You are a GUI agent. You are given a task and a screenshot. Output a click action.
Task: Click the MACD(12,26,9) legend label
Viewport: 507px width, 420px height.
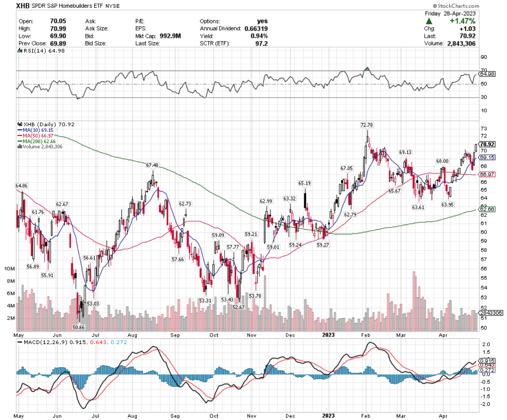pyautogui.click(x=43, y=342)
